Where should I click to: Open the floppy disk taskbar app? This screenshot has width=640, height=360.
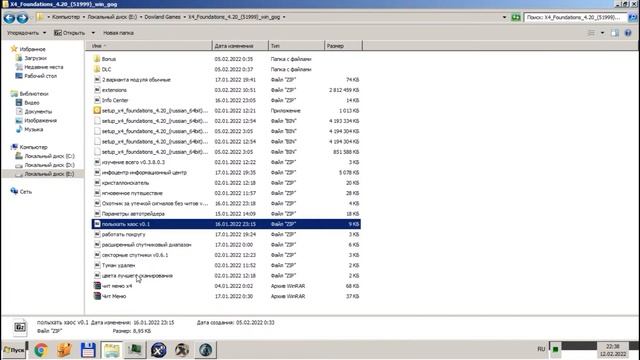[x=88, y=350]
